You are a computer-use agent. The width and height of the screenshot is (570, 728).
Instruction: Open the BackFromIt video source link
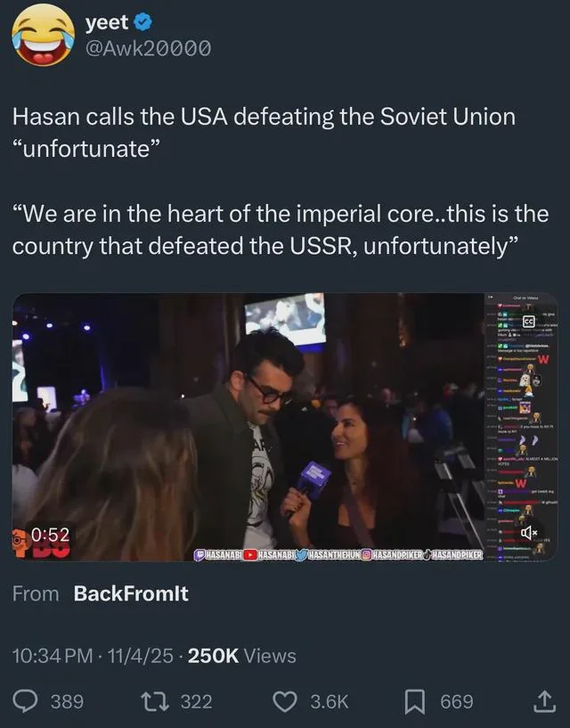(131, 593)
